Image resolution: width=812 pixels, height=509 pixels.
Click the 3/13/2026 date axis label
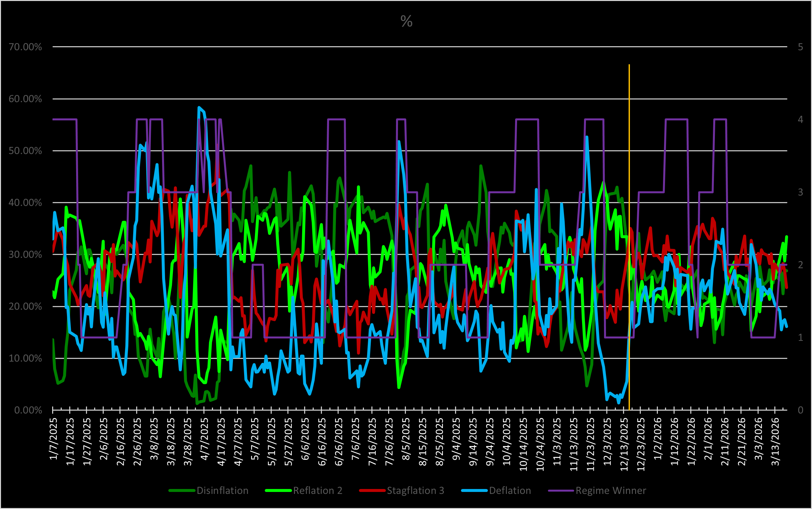pyautogui.click(x=775, y=442)
